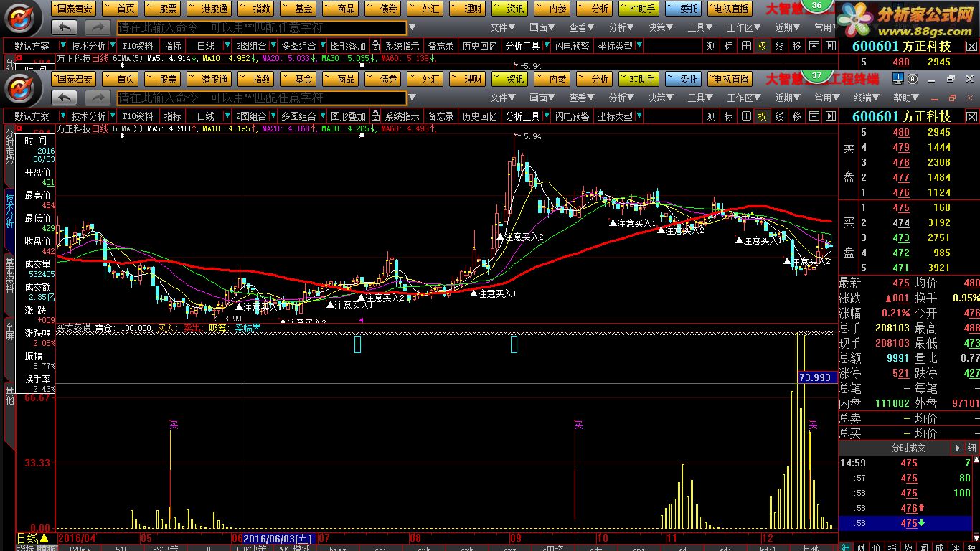Click the 系统指示 button in front window
Viewport: 980px width, 551px height.
click(x=402, y=116)
